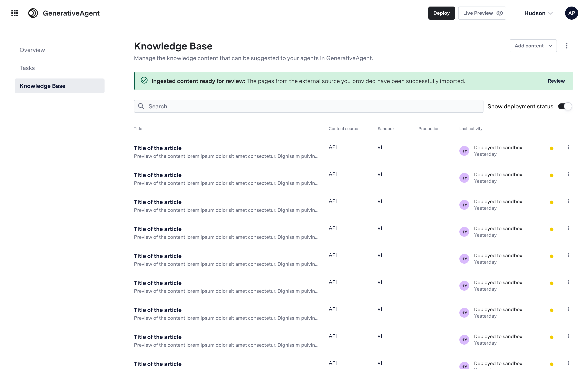This screenshot has width=588, height=372.
Task: Go to the Overview section
Action: tap(32, 50)
